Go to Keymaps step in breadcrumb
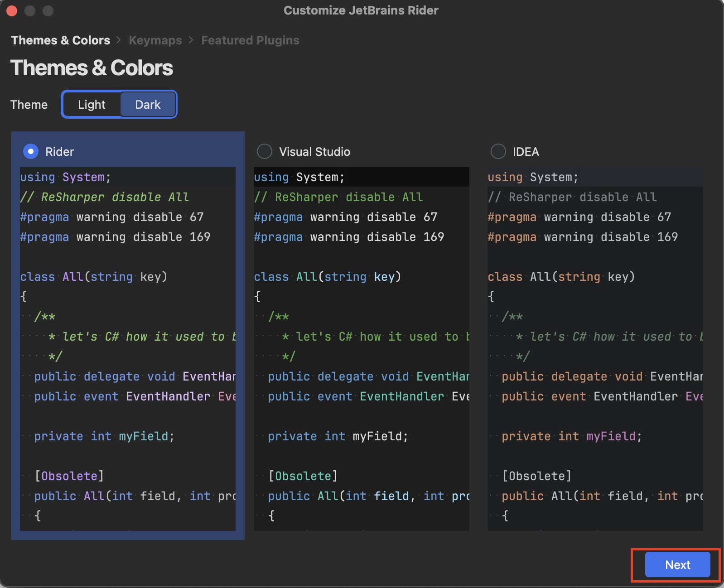Viewport: 724px width, 588px height. coord(155,40)
